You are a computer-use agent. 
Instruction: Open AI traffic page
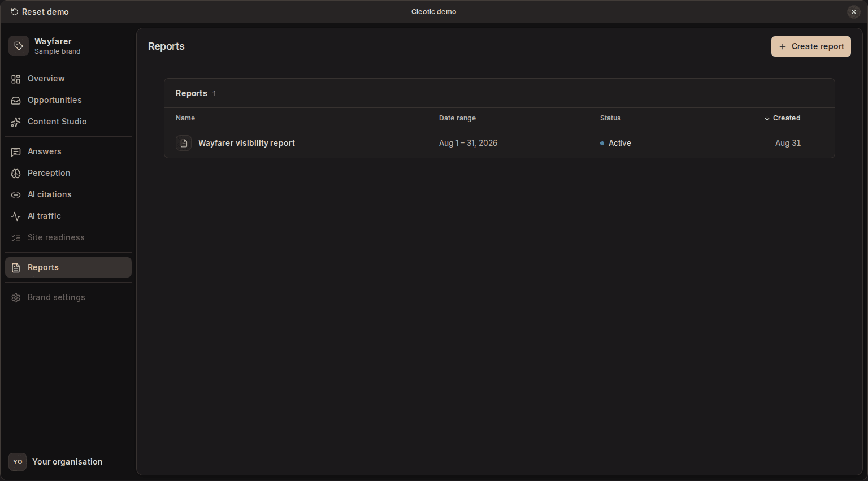tap(68, 216)
